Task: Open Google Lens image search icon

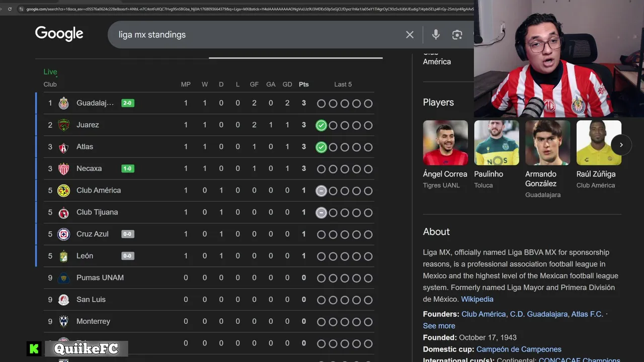Action: [x=457, y=35]
